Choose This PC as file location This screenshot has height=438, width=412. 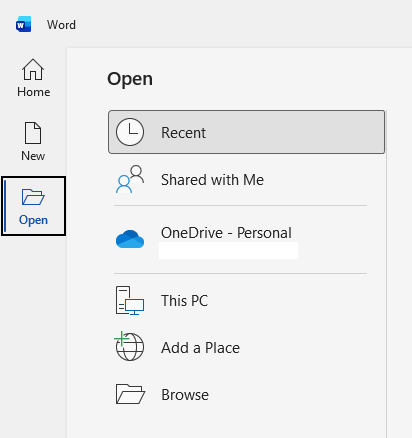185,301
